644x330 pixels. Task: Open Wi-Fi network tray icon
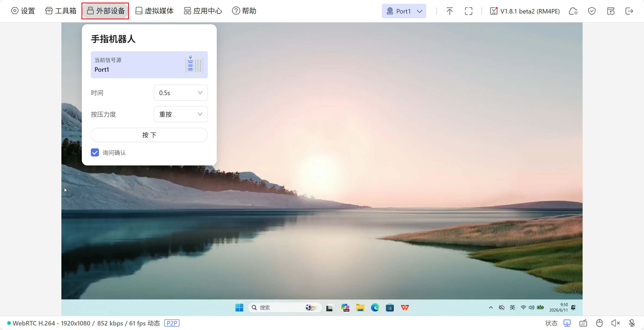(523, 308)
